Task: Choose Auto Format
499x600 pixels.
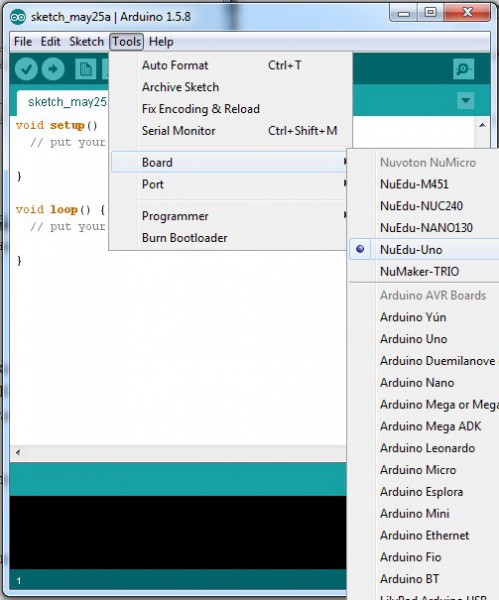Action: point(229,65)
